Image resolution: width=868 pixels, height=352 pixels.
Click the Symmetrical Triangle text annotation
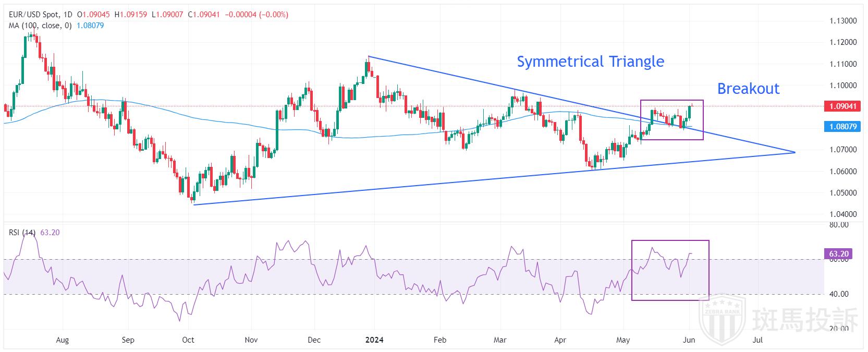pyautogui.click(x=590, y=62)
